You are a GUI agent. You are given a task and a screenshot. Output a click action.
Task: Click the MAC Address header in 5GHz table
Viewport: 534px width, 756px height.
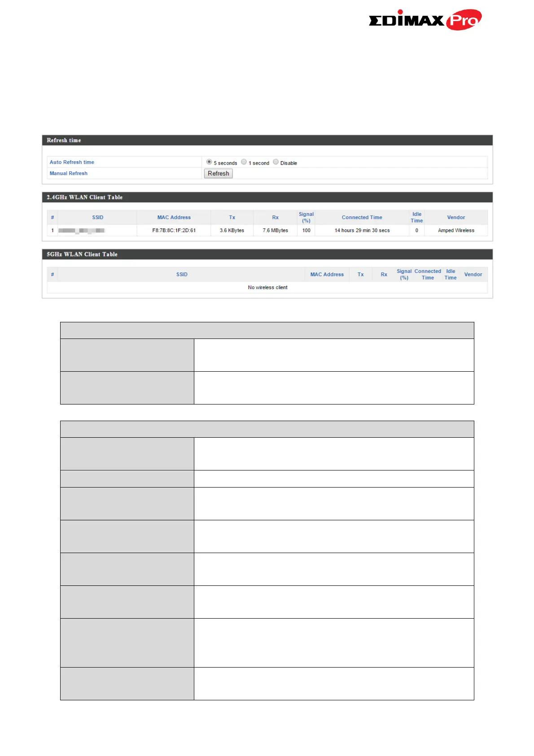327,274
